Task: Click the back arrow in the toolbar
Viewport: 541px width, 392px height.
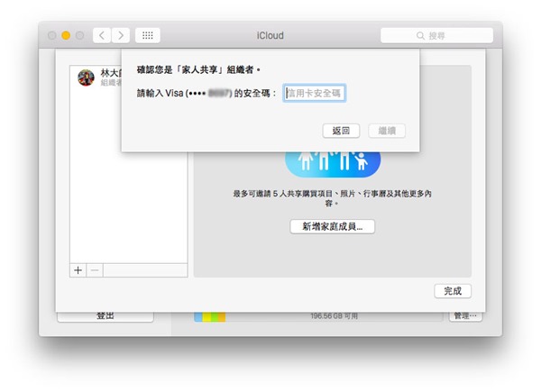Action: click(102, 35)
